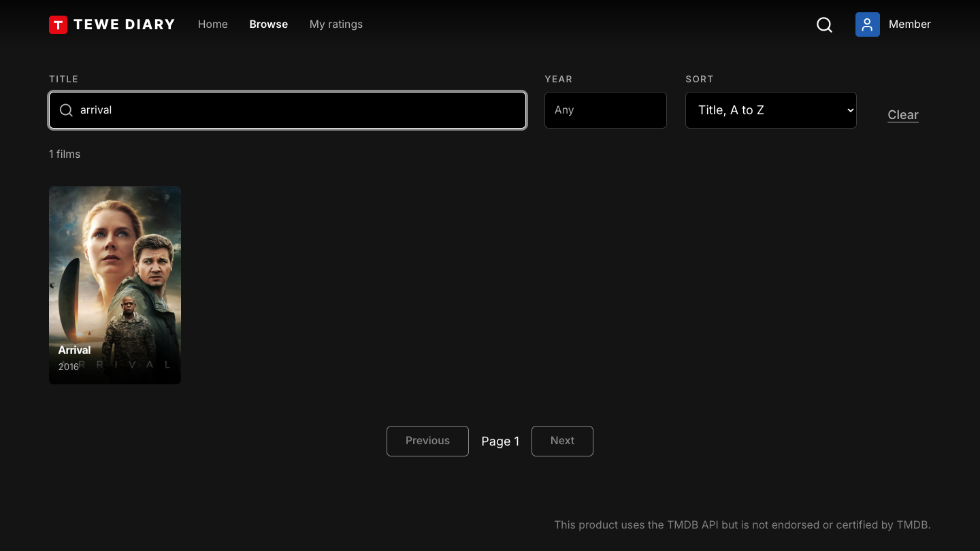The height and width of the screenshot is (551, 980).
Task: Open the Browse section
Action: pyautogui.click(x=268, y=24)
